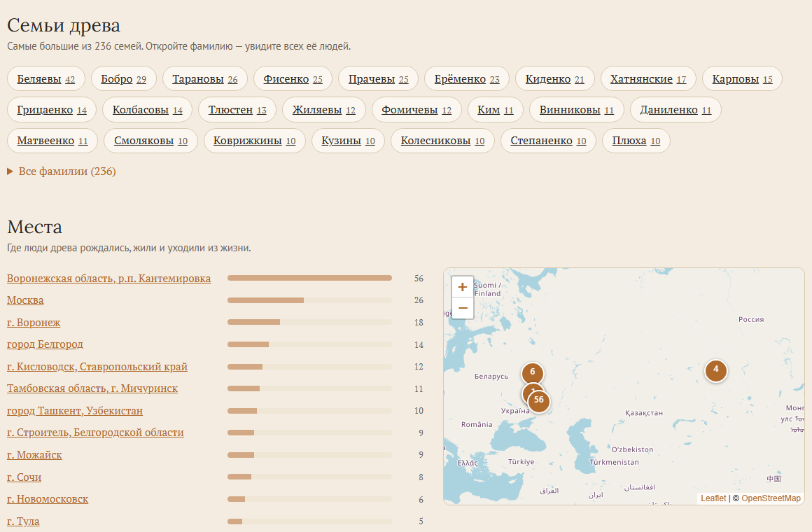Click the Россия label on the map
Viewport: 812px width, 532px height.
click(x=751, y=320)
